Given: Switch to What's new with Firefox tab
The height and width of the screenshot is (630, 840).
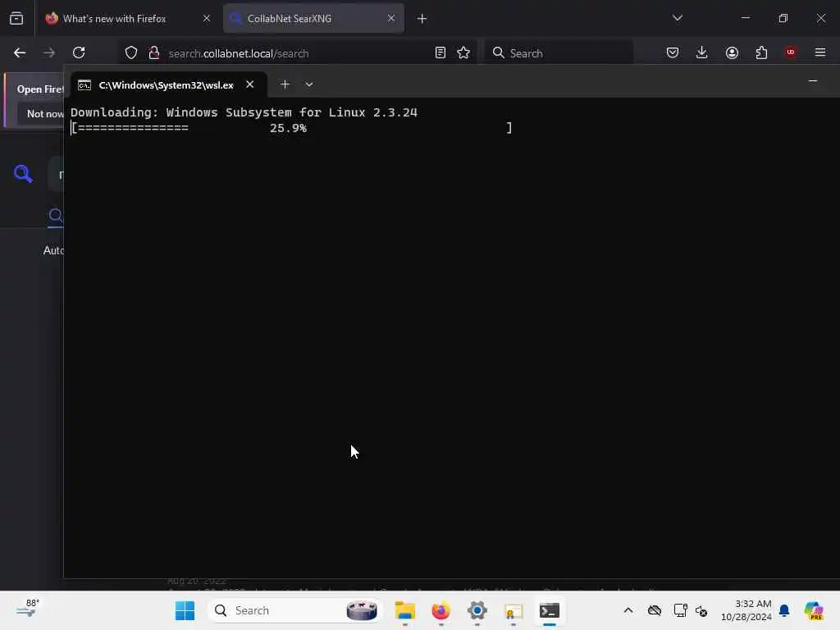Looking at the screenshot, I should point(128,19).
